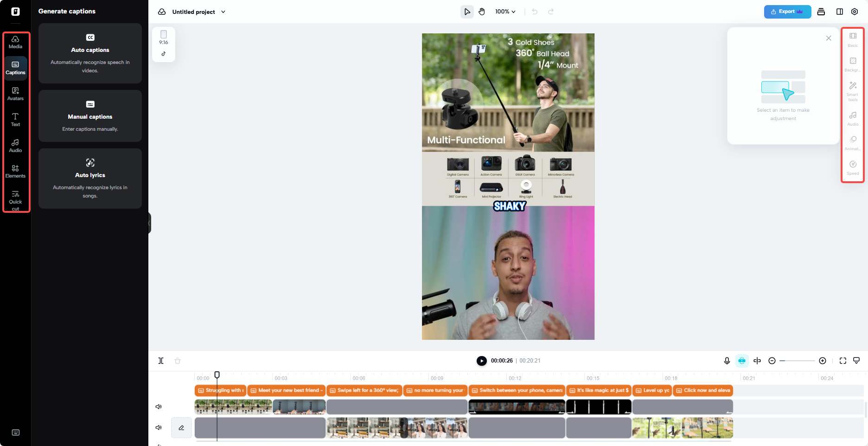
Task: Select the Captions panel in the sidebar
Action: [15, 68]
